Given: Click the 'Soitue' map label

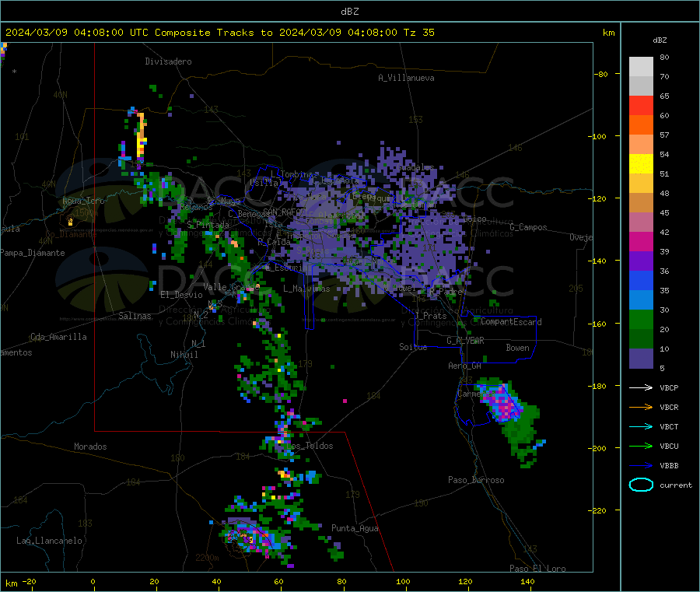Looking at the screenshot, I should point(413,347).
